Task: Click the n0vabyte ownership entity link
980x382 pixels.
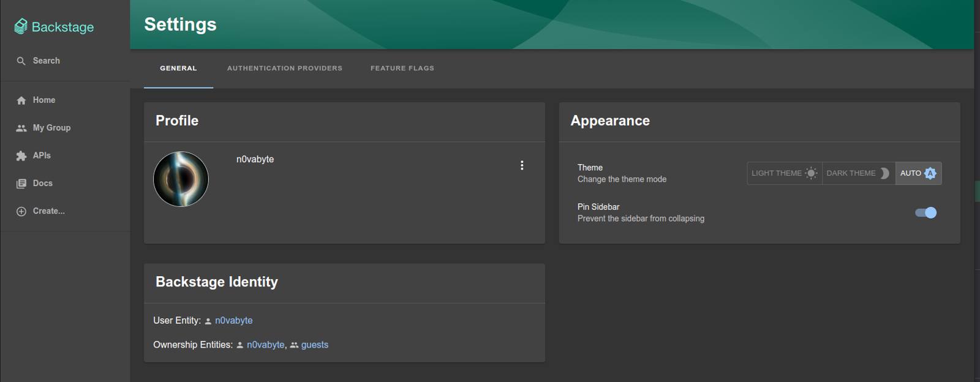Action: tap(265, 345)
